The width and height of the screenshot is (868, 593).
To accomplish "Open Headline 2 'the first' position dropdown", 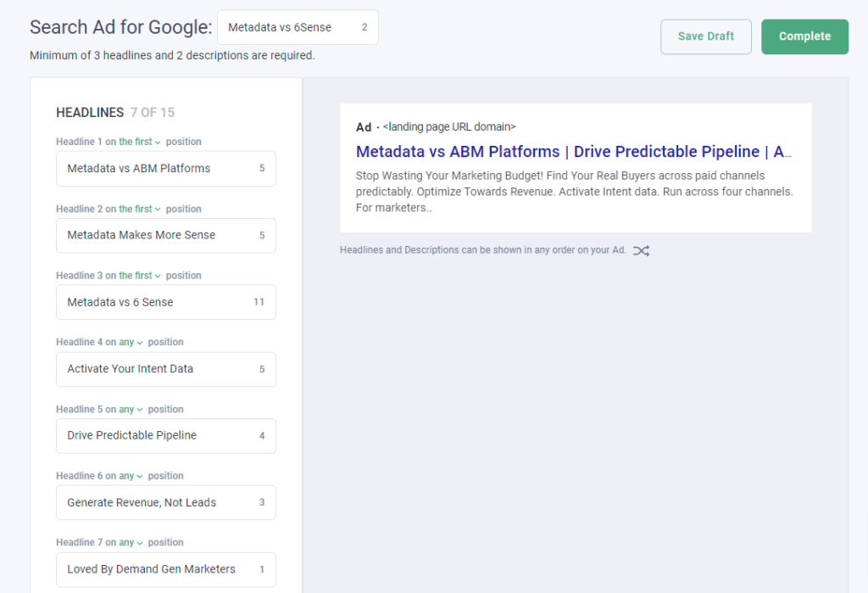I will point(140,209).
